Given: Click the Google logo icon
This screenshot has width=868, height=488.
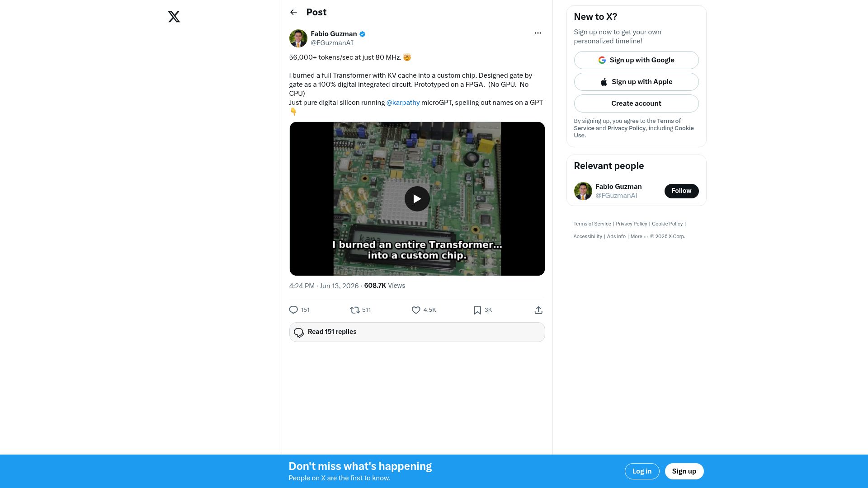Looking at the screenshot, I should 602,60.
